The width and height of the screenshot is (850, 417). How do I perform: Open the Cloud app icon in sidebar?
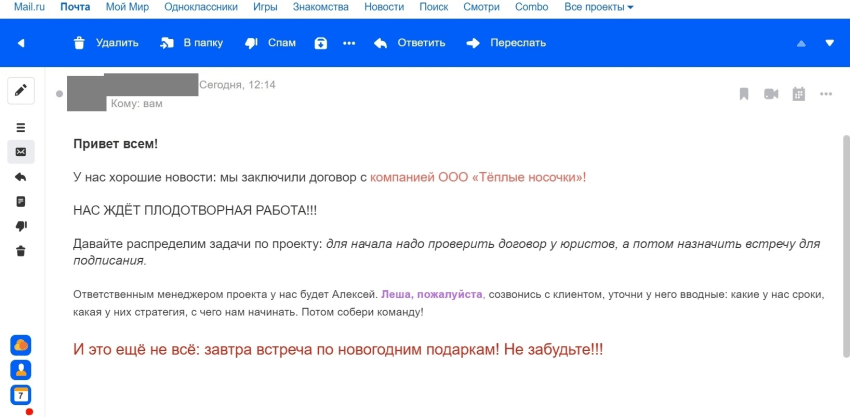click(21, 345)
